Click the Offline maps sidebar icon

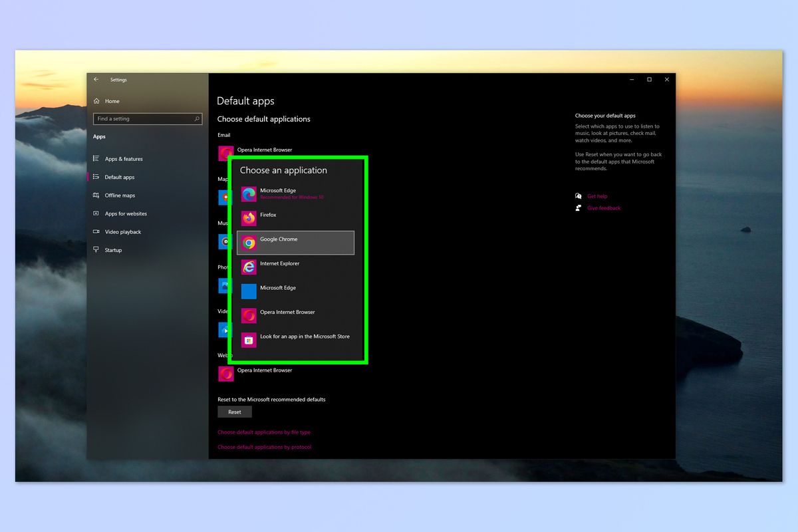tap(97, 195)
